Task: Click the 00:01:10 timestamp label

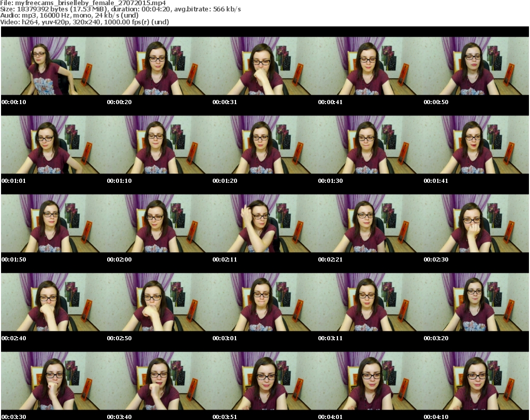Action: click(120, 181)
